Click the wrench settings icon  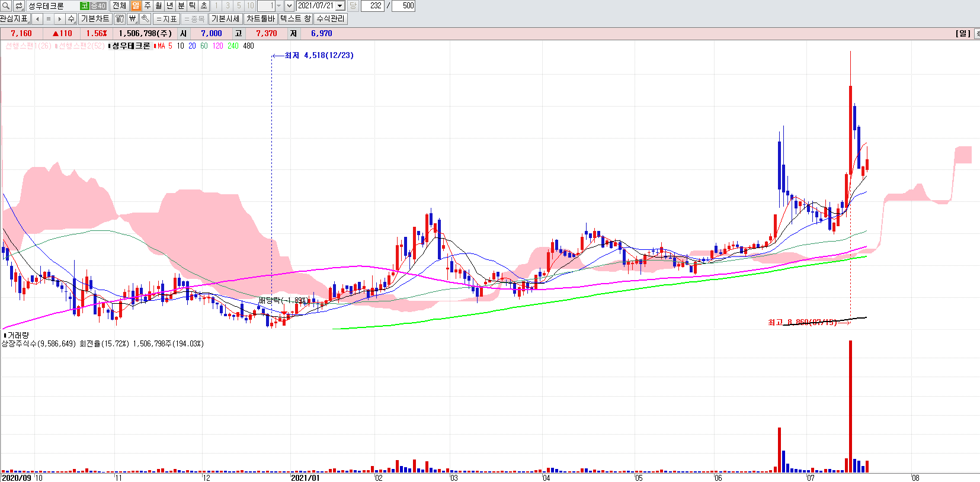(145, 19)
